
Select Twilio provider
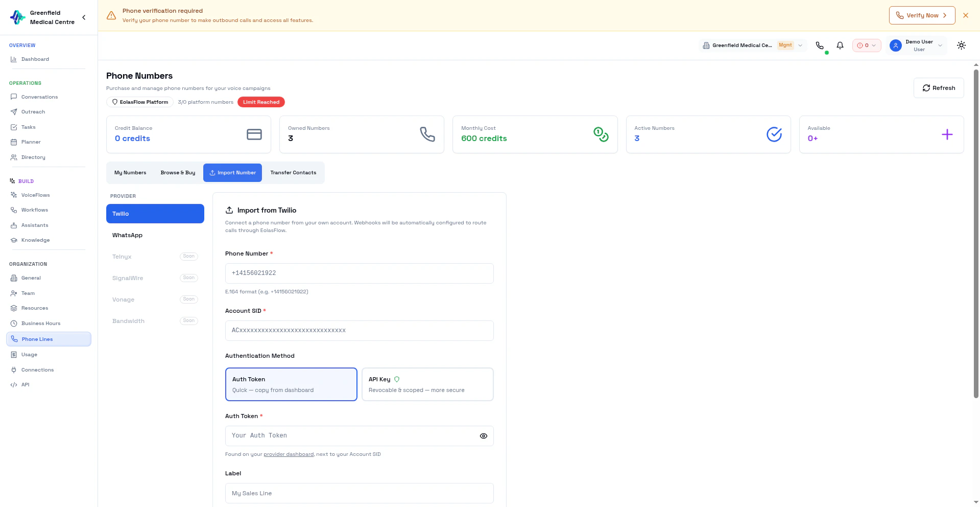tap(155, 214)
